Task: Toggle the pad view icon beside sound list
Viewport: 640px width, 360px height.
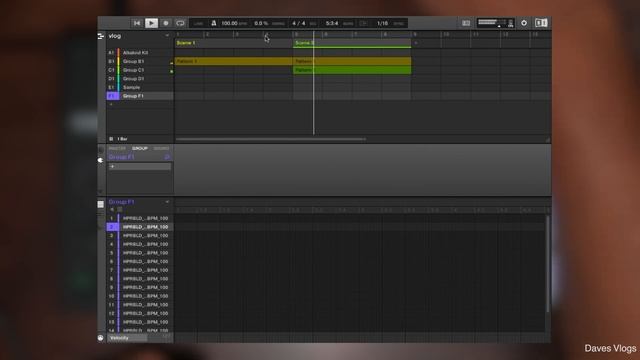Action: (x=101, y=204)
